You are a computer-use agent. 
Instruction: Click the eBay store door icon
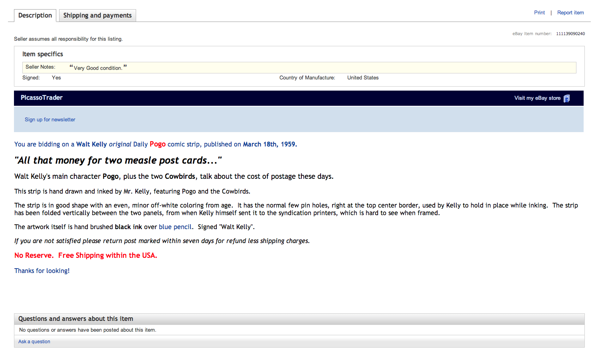point(566,98)
